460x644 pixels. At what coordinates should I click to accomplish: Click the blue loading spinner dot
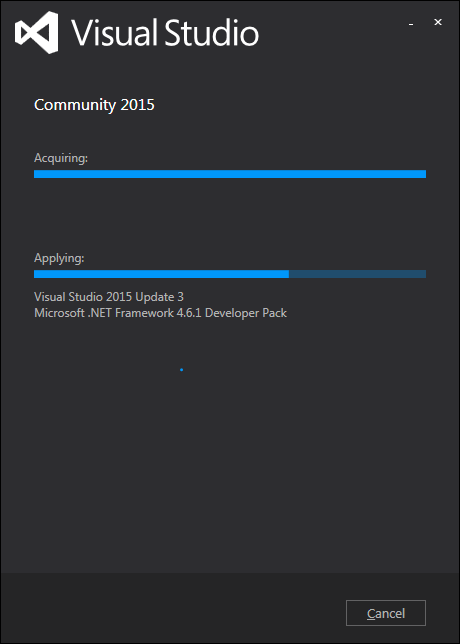[x=181, y=370]
